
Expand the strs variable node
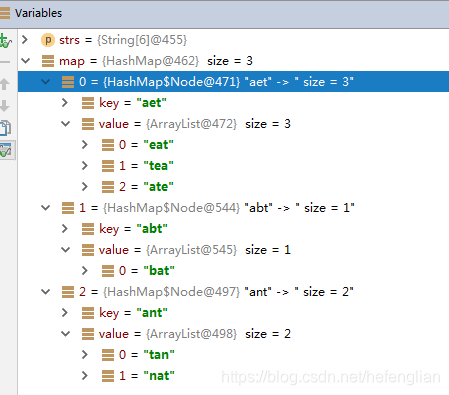click(x=25, y=40)
